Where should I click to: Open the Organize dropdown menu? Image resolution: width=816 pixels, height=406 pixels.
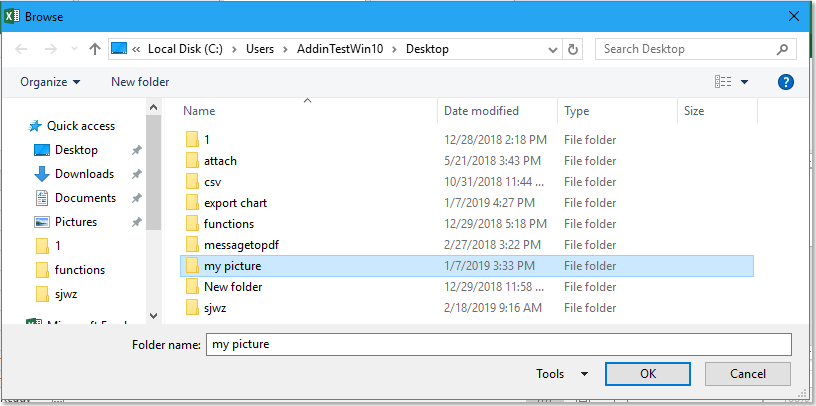(50, 82)
